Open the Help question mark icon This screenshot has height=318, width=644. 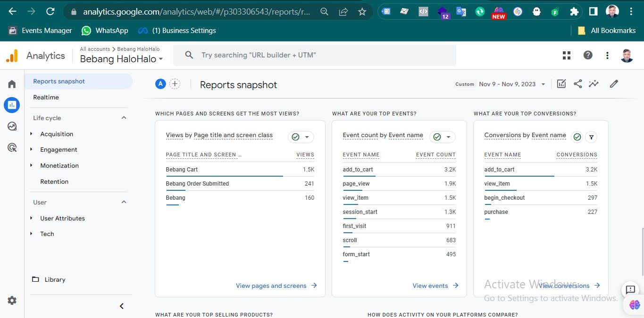[588, 55]
